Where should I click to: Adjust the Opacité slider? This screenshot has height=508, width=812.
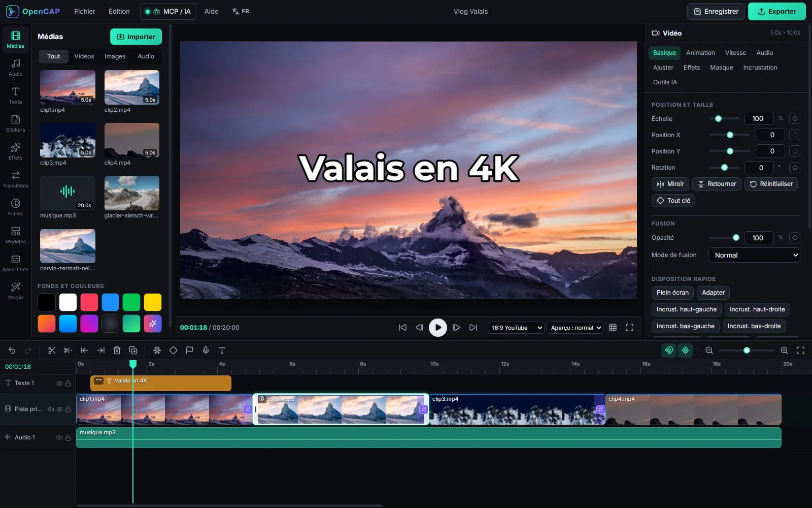[724, 238]
